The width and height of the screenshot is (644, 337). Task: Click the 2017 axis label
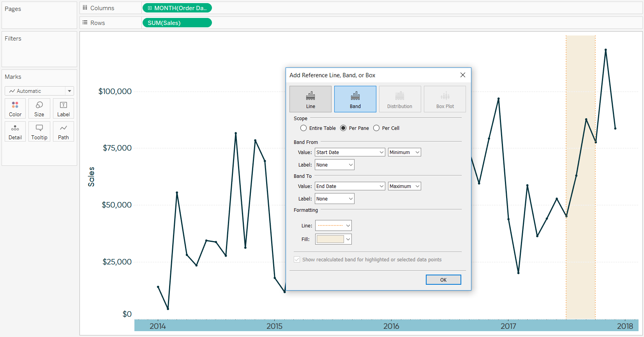point(508,326)
